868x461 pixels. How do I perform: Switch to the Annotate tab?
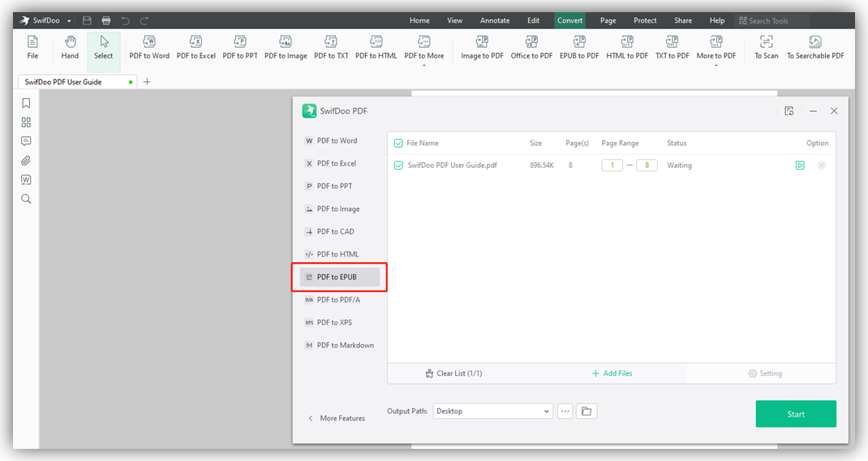tap(495, 20)
